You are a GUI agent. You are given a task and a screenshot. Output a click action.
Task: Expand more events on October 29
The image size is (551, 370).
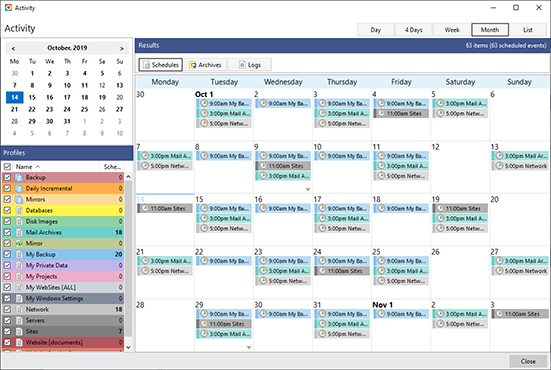[x=249, y=348]
